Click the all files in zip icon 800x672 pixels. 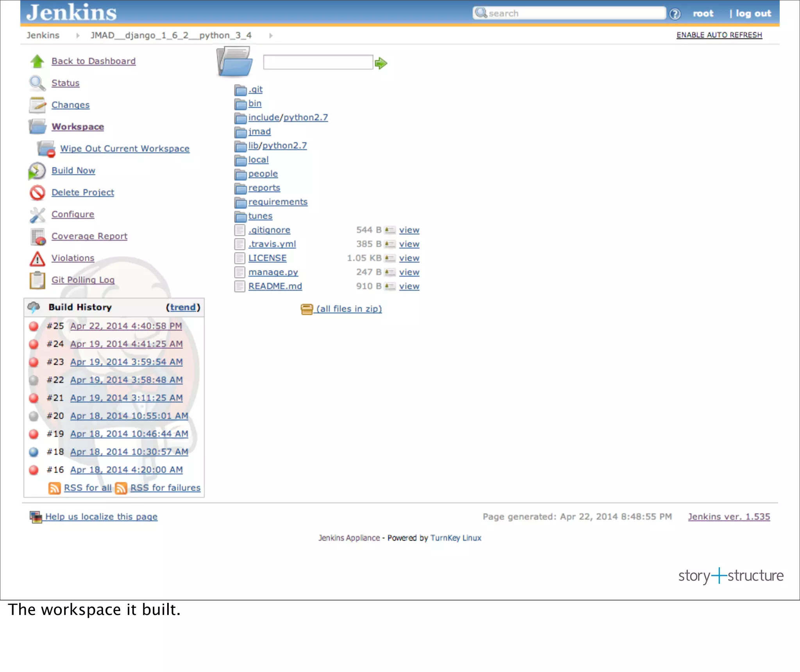[x=307, y=309]
